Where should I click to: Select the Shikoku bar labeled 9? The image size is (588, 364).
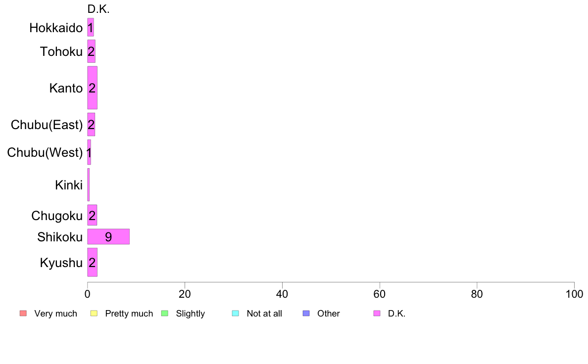(108, 236)
